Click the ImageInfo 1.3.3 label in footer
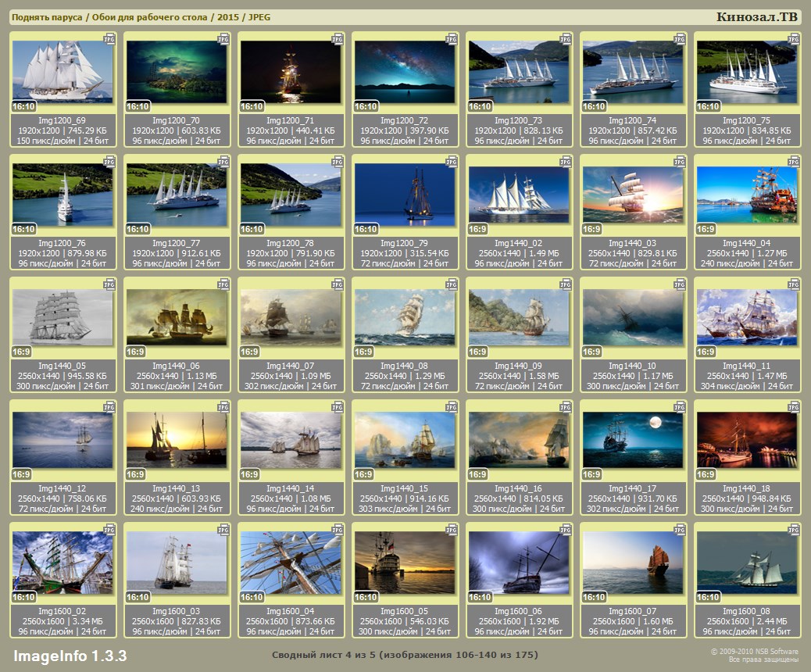This screenshot has height=672, width=811. pyautogui.click(x=70, y=655)
